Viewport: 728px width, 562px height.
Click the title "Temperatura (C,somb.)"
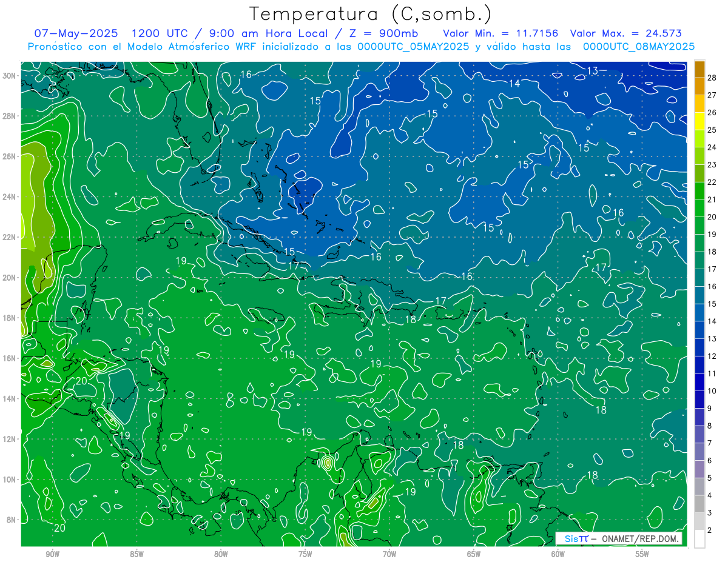(371, 14)
